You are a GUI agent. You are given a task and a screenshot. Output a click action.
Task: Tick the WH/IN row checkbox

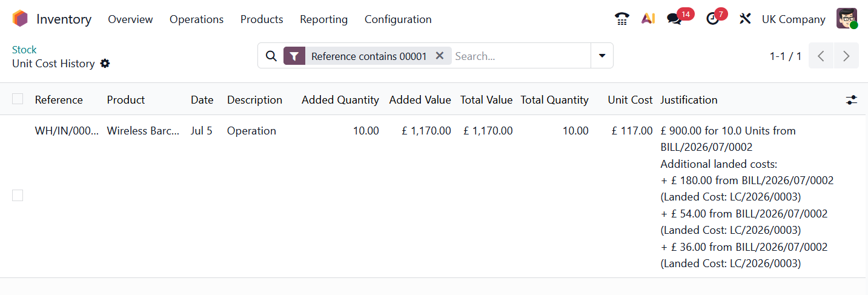18,195
